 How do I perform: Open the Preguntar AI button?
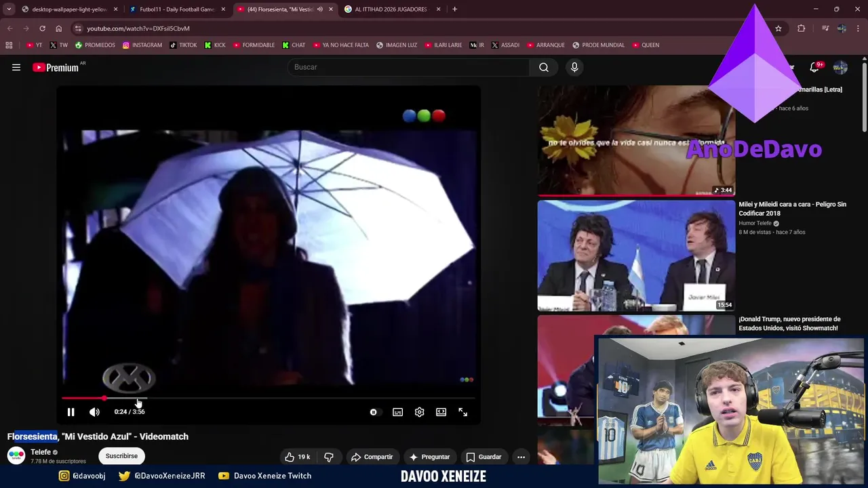429,457
